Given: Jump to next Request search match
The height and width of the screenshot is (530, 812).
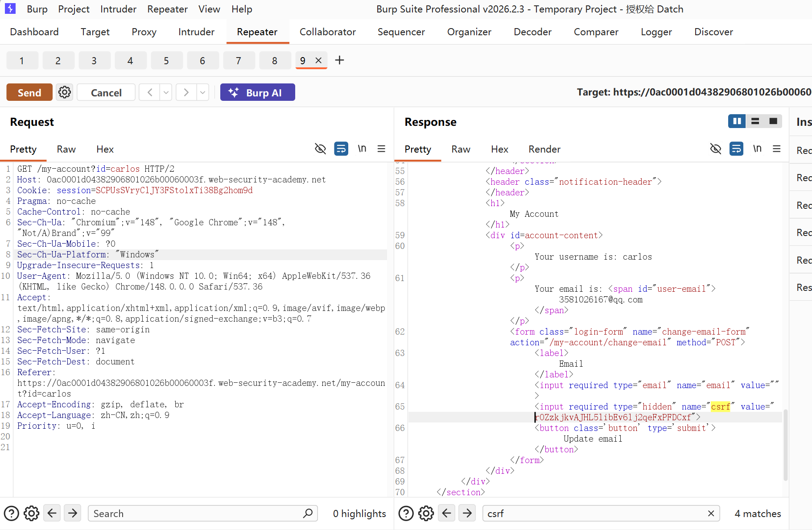Looking at the screenshot, I should [x=72, y=513].
